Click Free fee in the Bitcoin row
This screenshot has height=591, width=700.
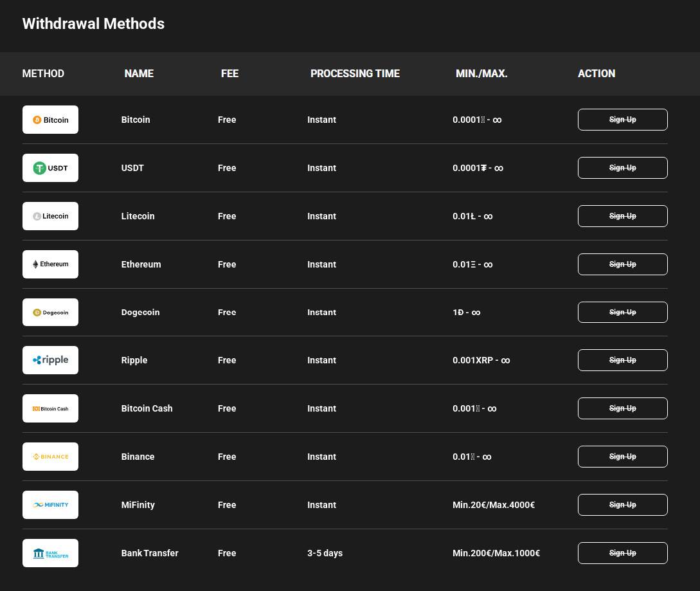point(227,120)
